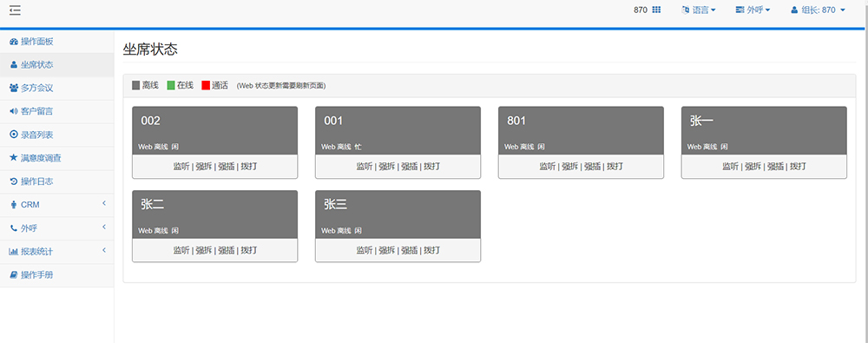The height and width of the screenshot is (343, 868).
Task: Click 拨打 on agent 张三 card
Action: tap(431, 250)
